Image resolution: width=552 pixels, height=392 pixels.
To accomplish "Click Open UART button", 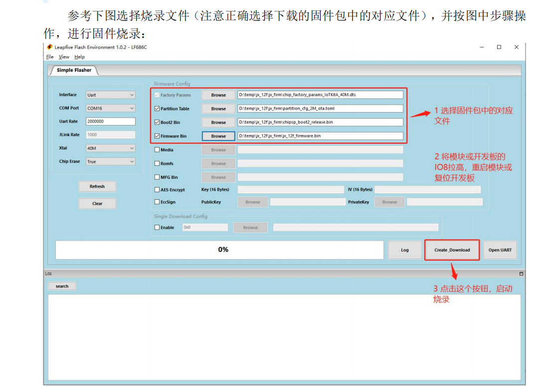I will (x=500, y=250).
